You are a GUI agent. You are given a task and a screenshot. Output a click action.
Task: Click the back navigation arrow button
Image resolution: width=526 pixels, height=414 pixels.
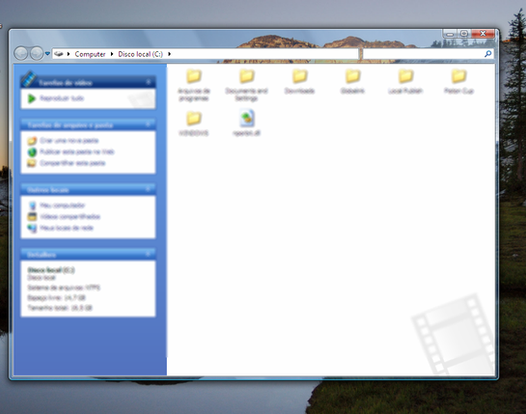pyautogui.click(x=21, y=53)
